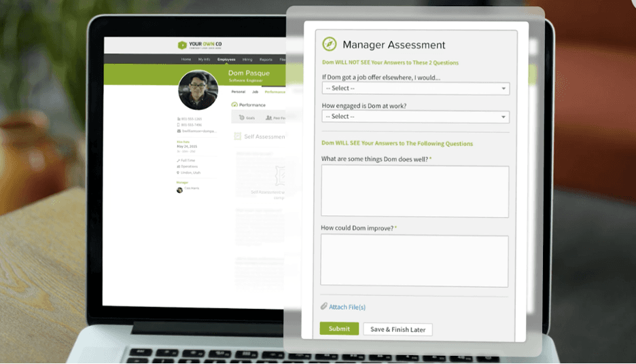Click the paperclip attachment icon
636x364 pixels.
point(324,306)
